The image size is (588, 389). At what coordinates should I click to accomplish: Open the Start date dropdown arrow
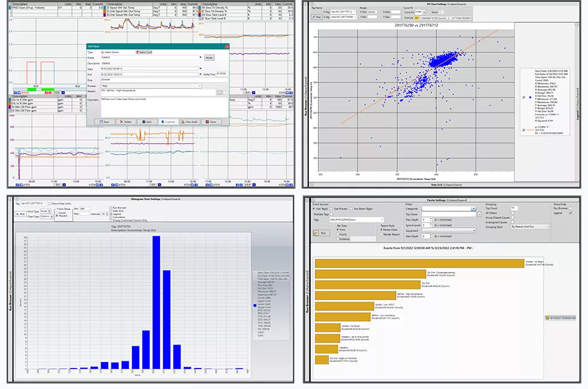(200, 69)
